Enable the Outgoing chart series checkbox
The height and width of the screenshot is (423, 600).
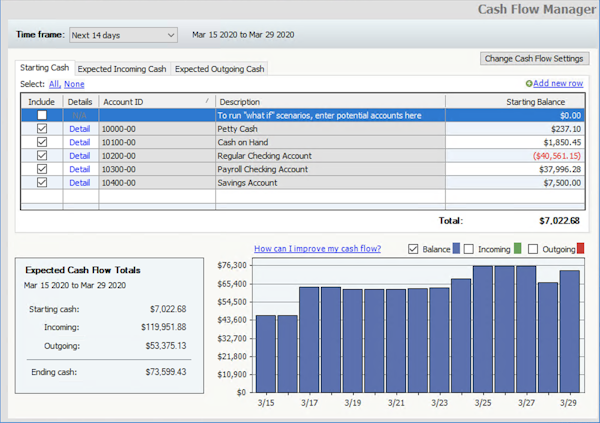point(532,249)
